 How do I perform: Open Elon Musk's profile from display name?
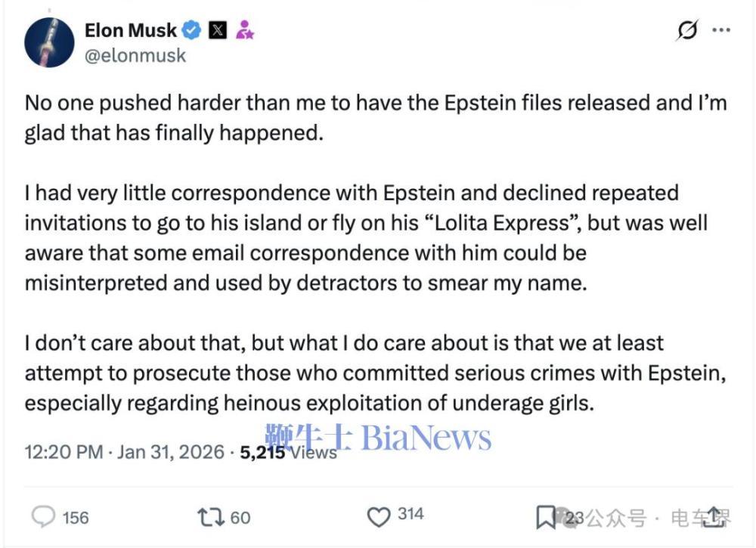(x=131, y=30)
